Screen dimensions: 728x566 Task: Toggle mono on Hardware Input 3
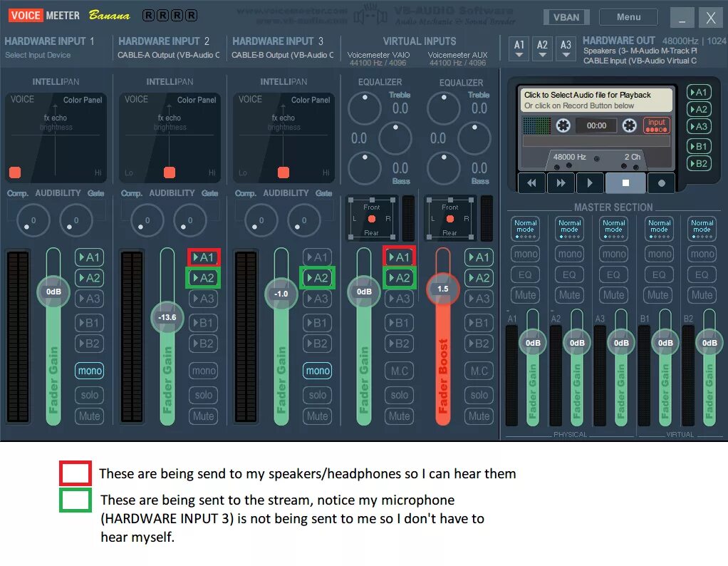pyautogui.click(x=317, y=371)
